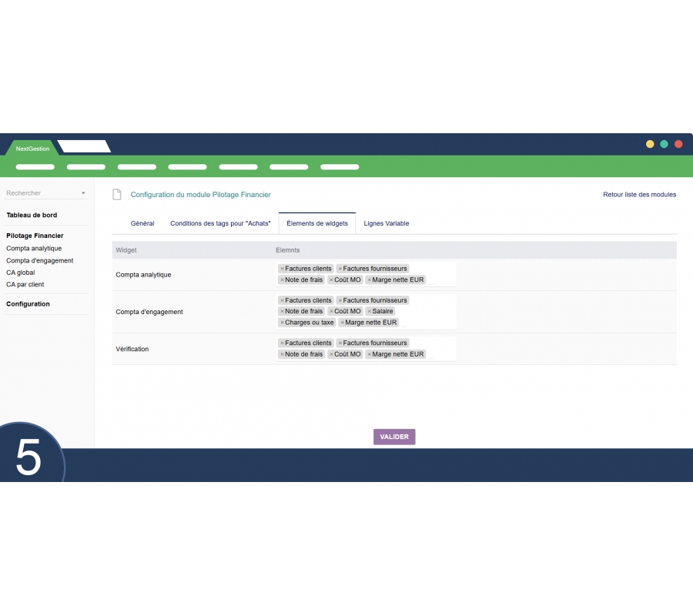Screen dimensions: 693x616
Task: Remove Factures clients tag in Compta analytique row
Action: pos(282,269)
